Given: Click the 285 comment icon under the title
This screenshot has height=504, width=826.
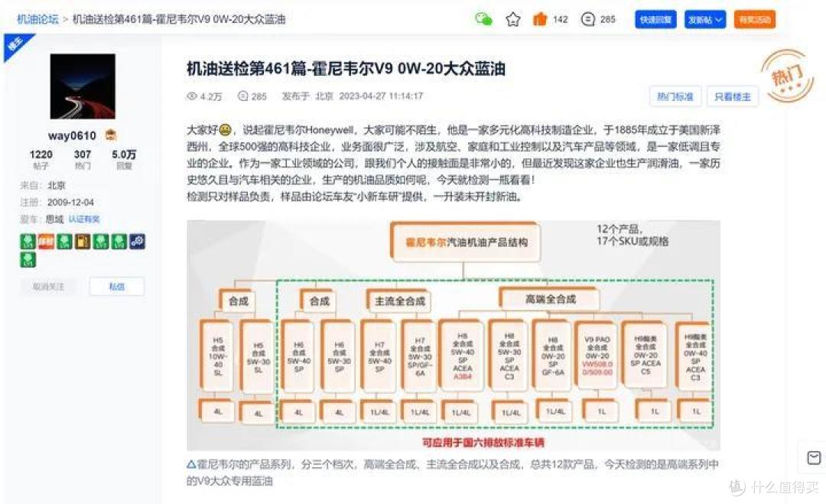Looking at the screenshot, I should (x=243, y=96).
